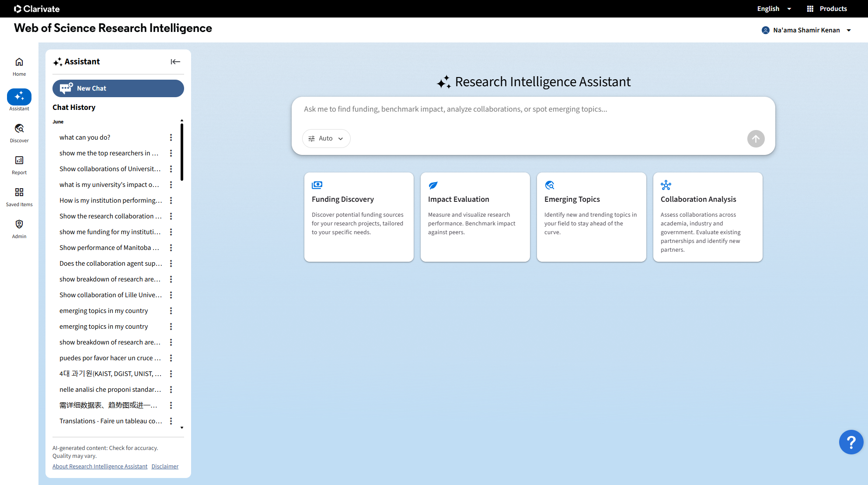Open options for 'show me funding for my instituti…' chat

(x=171, y=232)
